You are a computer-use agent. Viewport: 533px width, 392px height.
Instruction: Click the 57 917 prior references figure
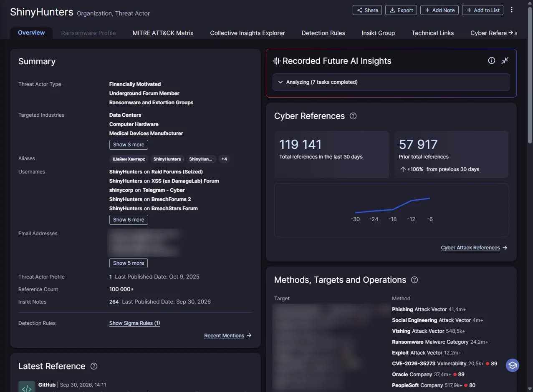coord(418,144)
